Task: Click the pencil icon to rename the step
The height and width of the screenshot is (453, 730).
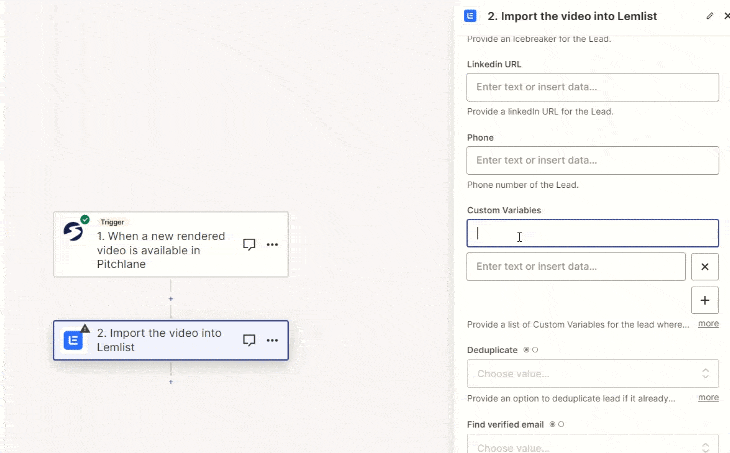Action: 710,16
